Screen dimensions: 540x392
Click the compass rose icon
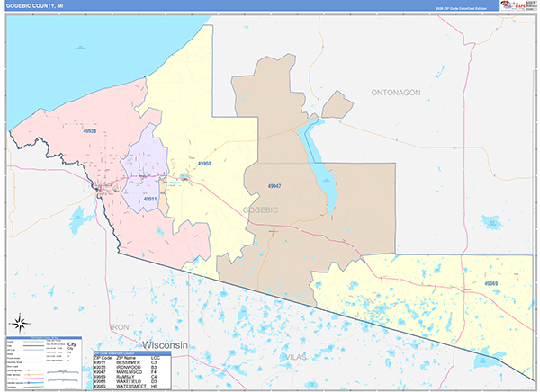click(20, 324)
